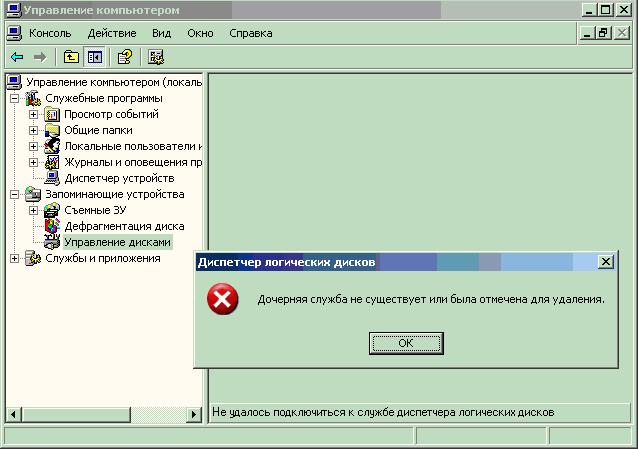Click the Up one level folder icon
The height and width of the screenshot is (449, 638).
point(71,57)
